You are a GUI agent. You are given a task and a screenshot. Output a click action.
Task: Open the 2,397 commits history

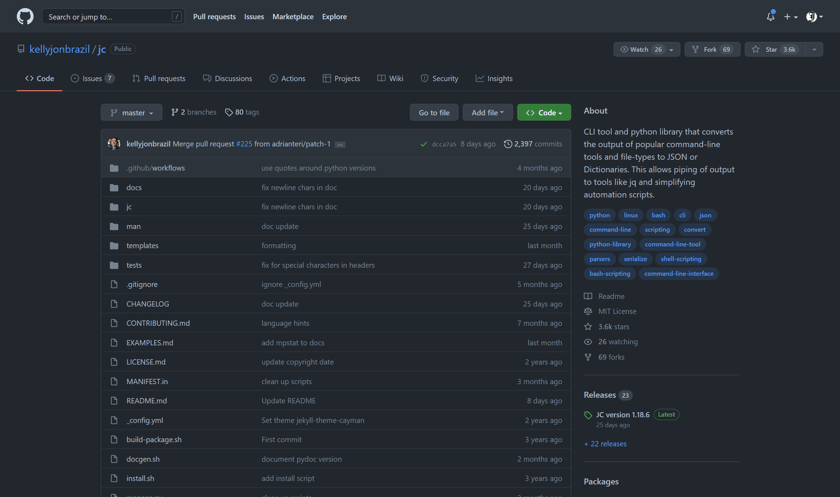533,144
